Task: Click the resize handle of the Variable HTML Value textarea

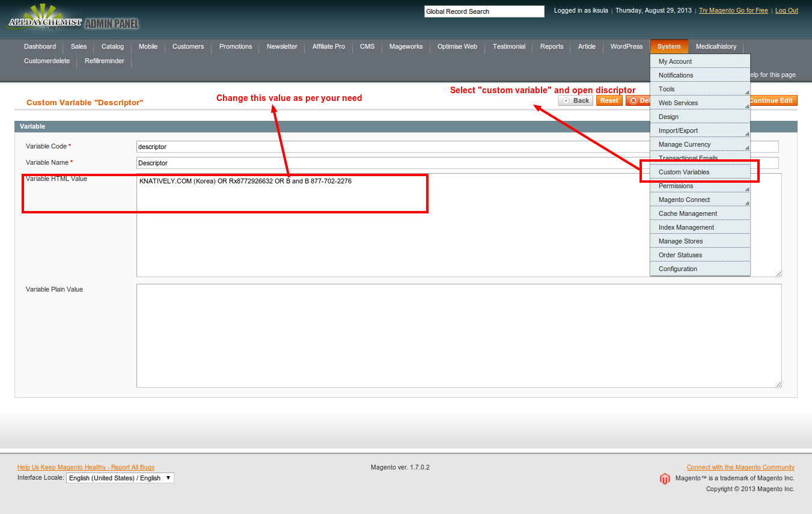Action: point(778,274)
